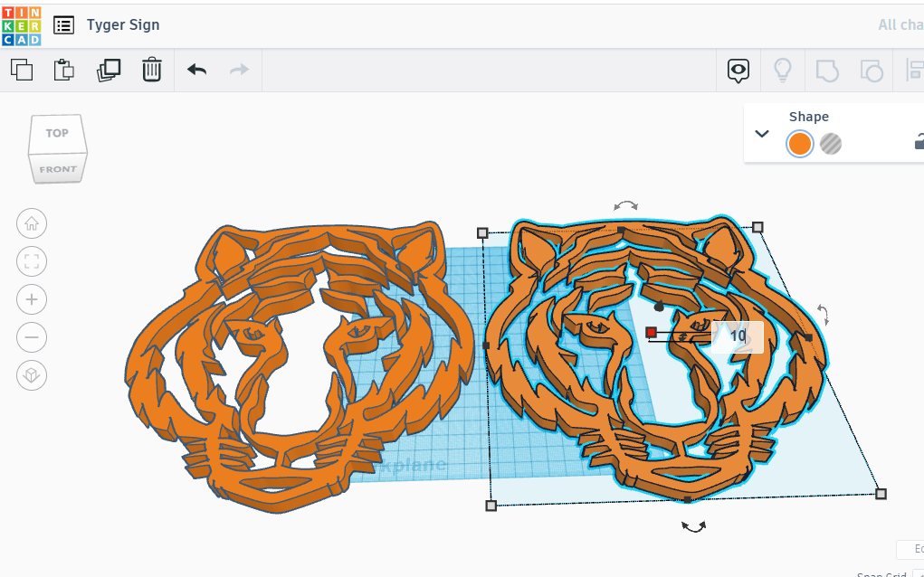Screen dimensions: 924x577
Task: Toggle Show all hidden objects lightbulb
Action: tap(783, 70)
